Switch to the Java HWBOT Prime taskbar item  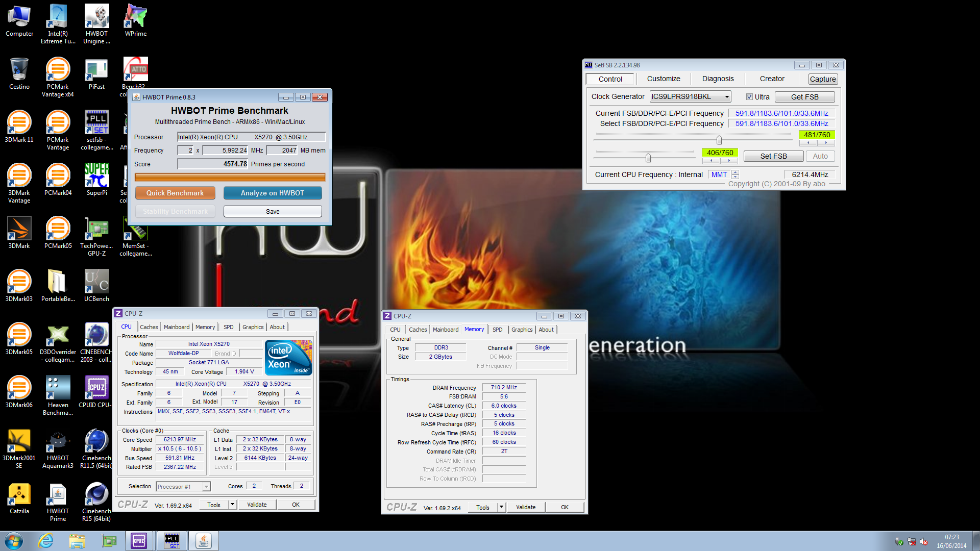tap(204, 541)
